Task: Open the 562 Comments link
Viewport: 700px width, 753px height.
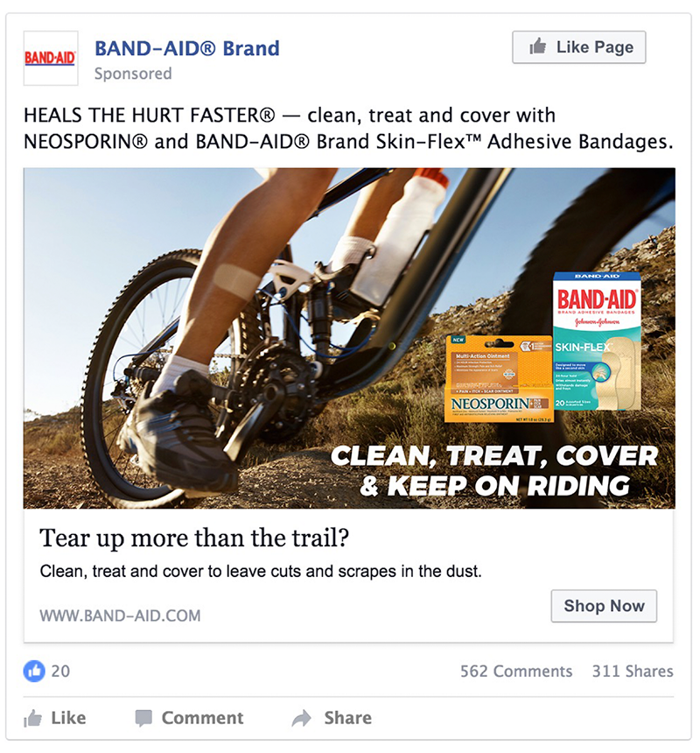Action: coord(516,671)
